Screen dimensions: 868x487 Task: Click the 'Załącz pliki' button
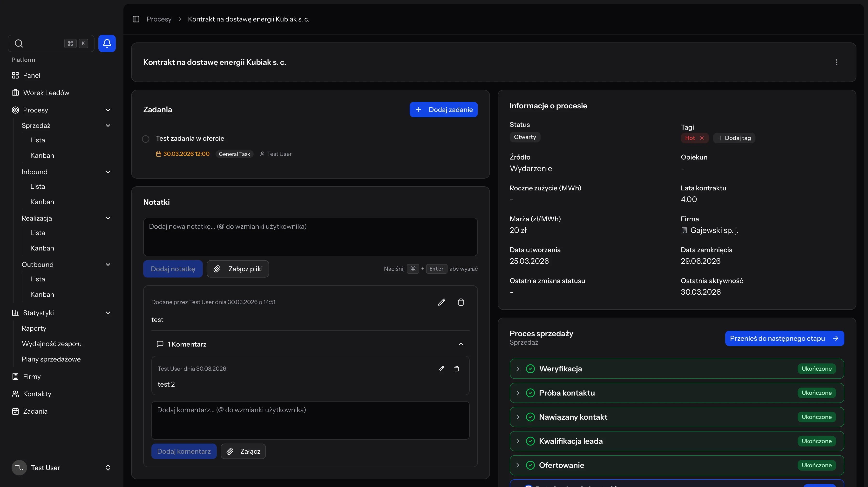237,269
